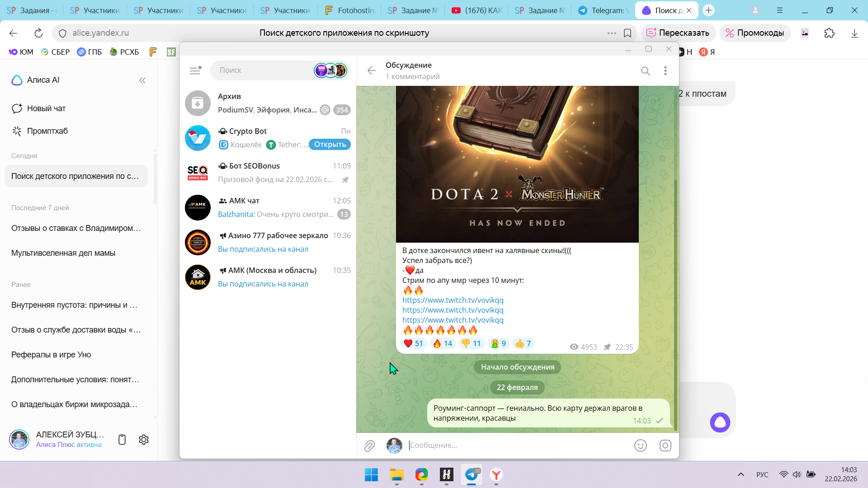Open first twitch.tv/vovikqq link

point(453,300)
